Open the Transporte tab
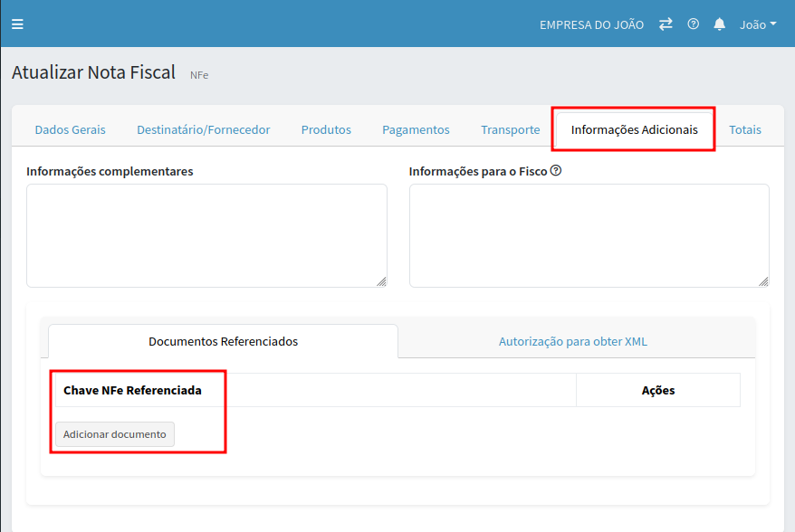The image size is (795, 532). tap(510, 129)
